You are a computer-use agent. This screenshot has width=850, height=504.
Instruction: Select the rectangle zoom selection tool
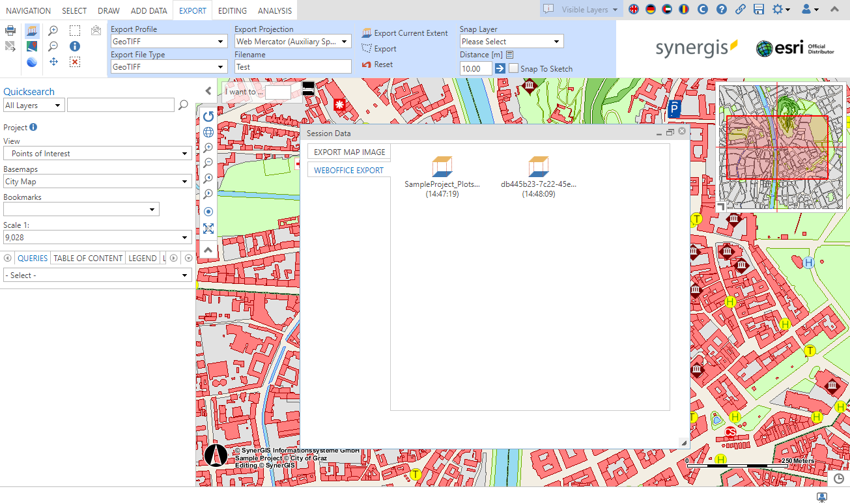[74, 30]
